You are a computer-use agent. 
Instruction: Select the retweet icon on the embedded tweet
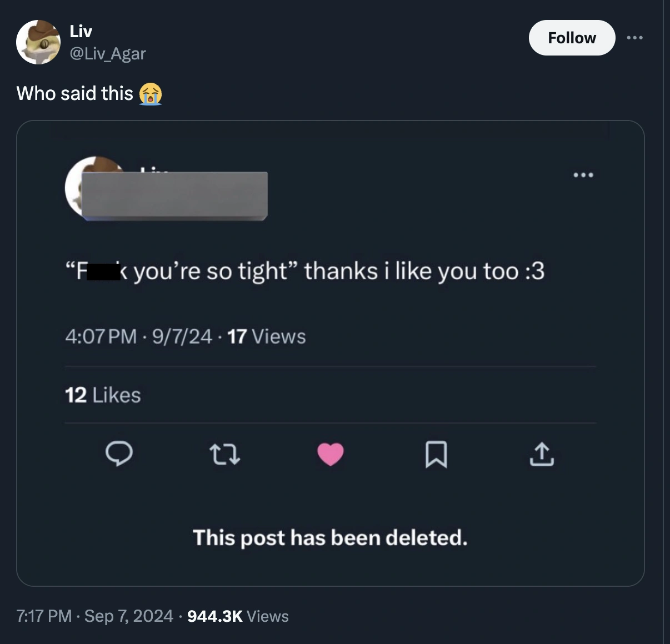coord(224,455)
